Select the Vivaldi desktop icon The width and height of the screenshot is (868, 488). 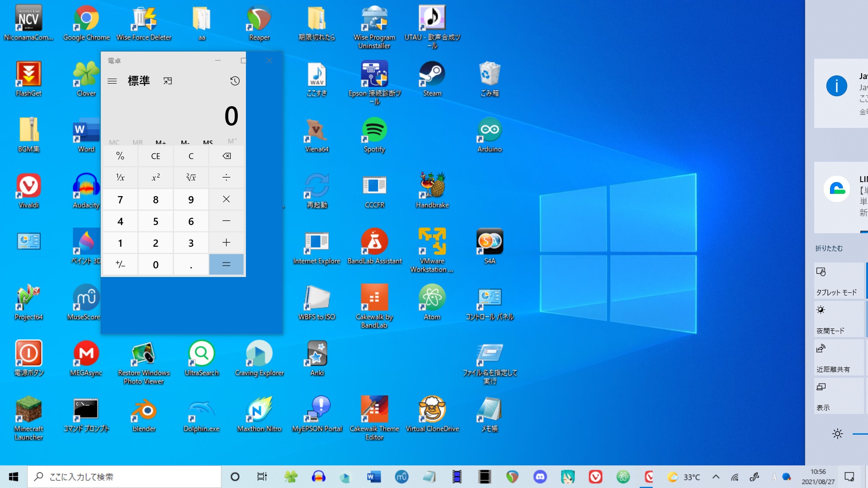coord(28,191)
